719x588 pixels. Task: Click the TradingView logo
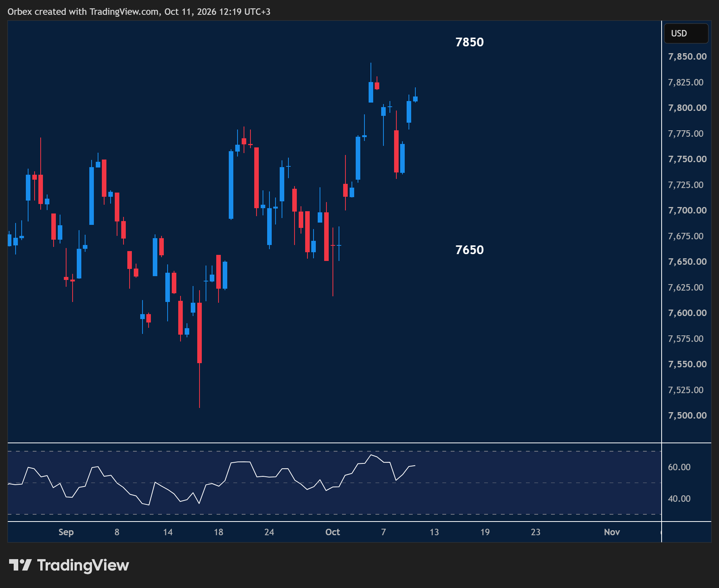[x=69, y=565]
